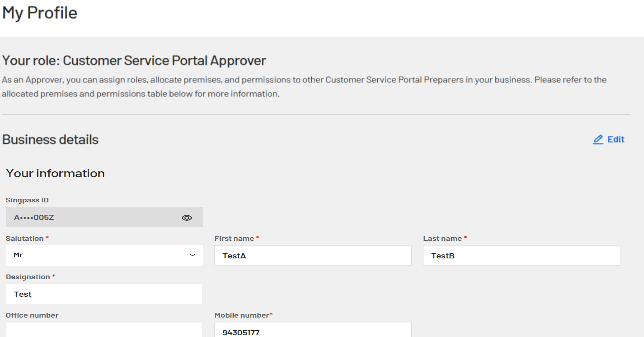Click the Mobile number field 94305177
Image resolution: width=644 pixels, height=337 pixels.
click(313, 330)
